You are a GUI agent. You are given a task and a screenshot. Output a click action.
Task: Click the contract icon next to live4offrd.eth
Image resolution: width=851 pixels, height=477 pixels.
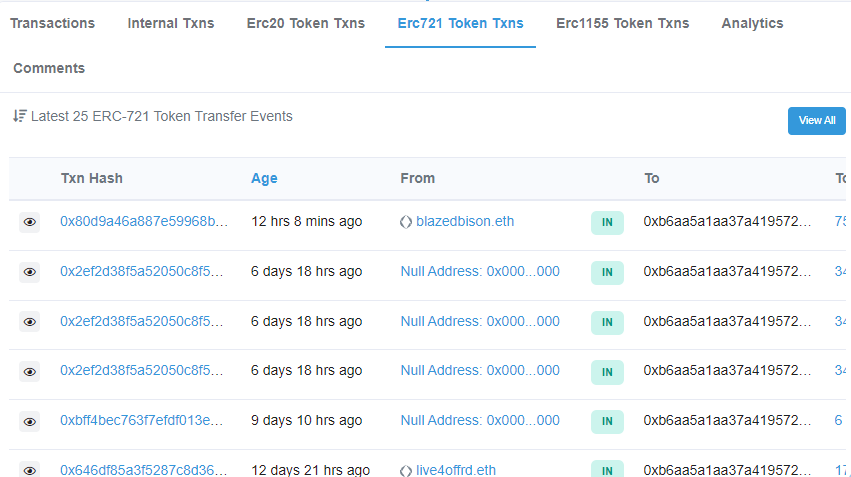click(x=405, y=470)
